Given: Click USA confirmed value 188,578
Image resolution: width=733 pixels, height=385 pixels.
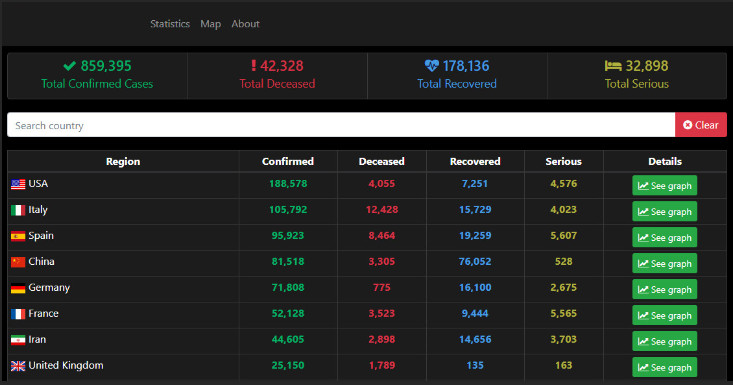Looking at the screenshot, I should (x=288, y=184).
